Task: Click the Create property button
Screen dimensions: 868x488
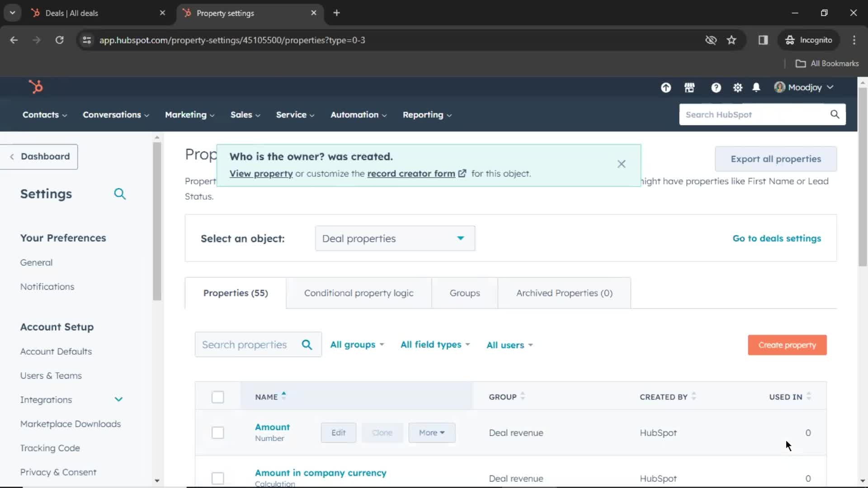Action: point(787,345)
